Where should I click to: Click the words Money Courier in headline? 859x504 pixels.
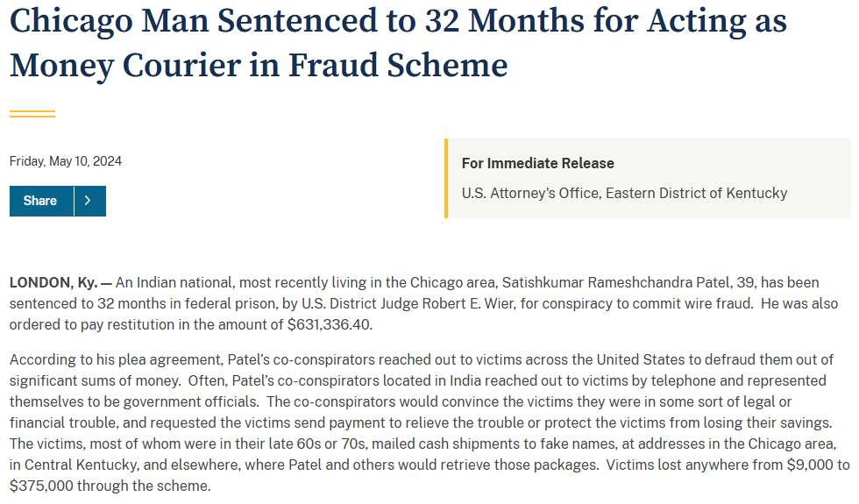125,65
